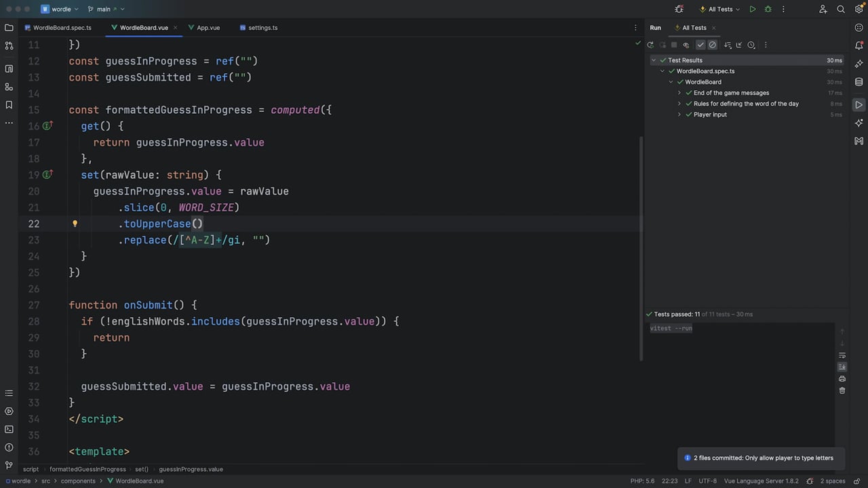Click 'components' in bottom path breadcrumb

(78, 481)
